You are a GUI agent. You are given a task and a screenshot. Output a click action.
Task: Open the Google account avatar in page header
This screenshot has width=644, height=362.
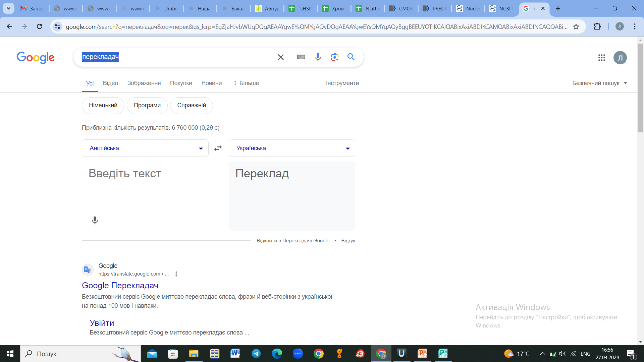coord(620,58)
